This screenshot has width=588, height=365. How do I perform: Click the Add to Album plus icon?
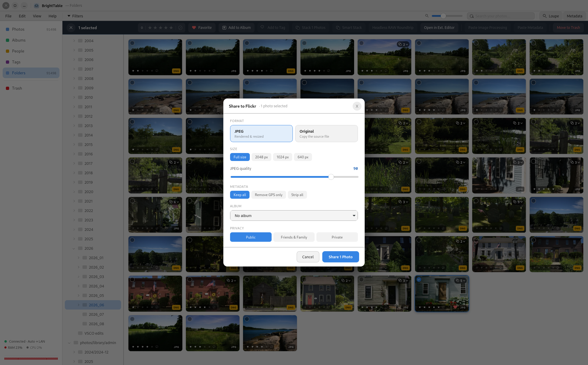224,28
